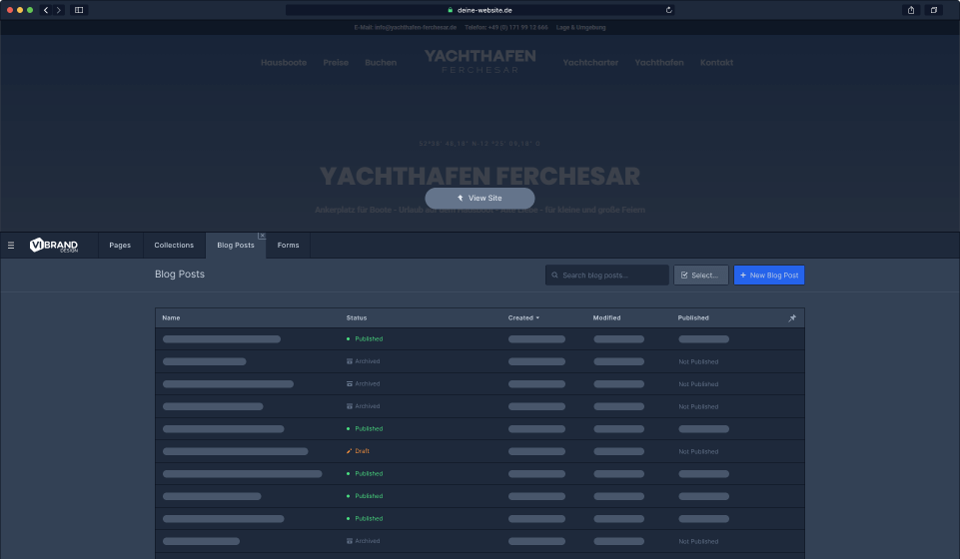The image size is (960, 560).
Task: Click the Name column header
Action: click(171, 318)
